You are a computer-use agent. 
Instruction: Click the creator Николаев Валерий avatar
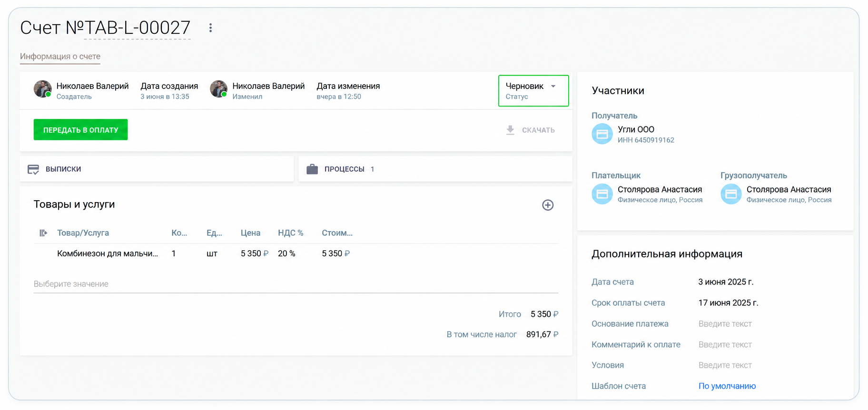tap(43, 89)
